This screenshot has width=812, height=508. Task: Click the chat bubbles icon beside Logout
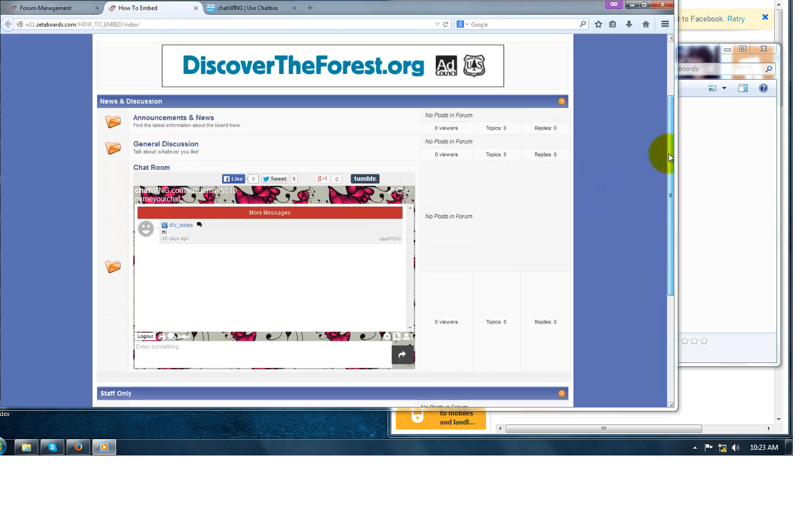tap(171, 336)
